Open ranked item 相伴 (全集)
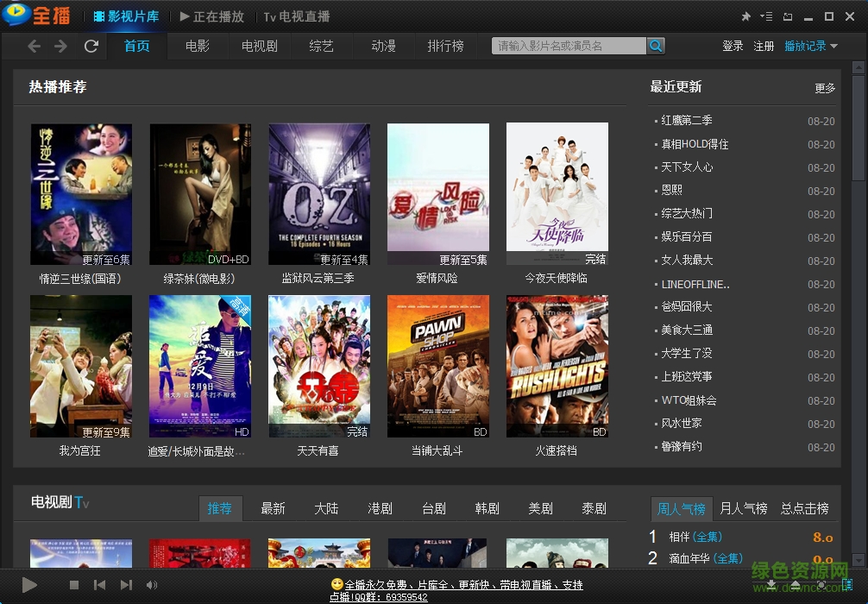This screenshot has height=604, width=868. 695,537
